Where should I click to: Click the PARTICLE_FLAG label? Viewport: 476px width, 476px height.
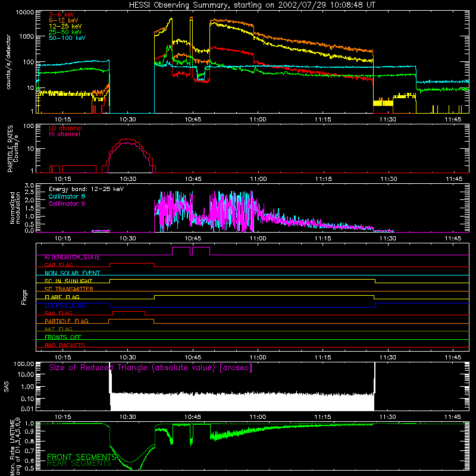(x=67, y=321)
